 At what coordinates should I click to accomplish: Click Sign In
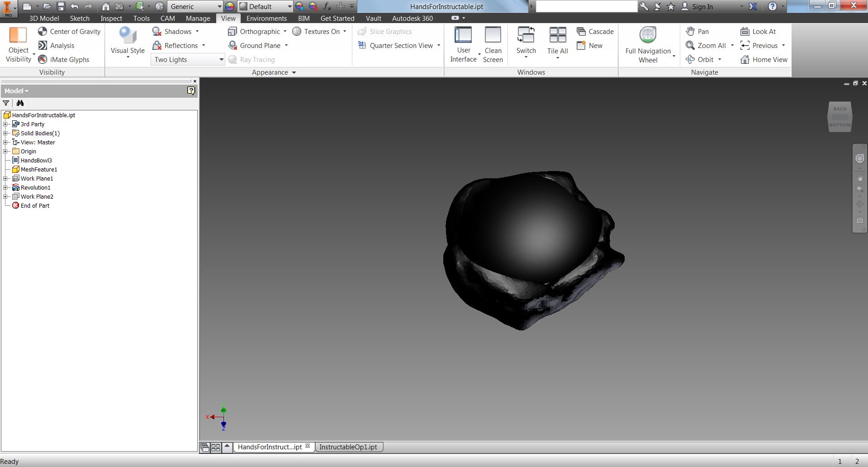click(x=702, y=6)
